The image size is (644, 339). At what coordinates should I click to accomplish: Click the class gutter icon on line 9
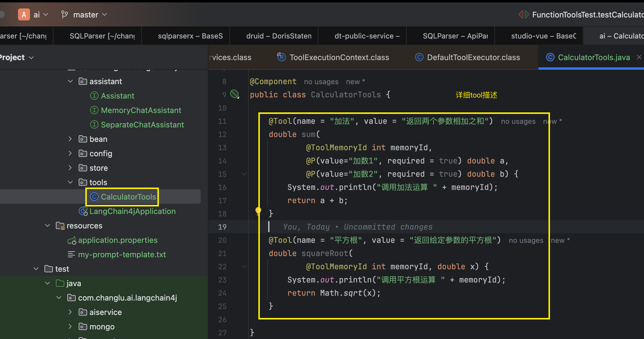point(235,94)
